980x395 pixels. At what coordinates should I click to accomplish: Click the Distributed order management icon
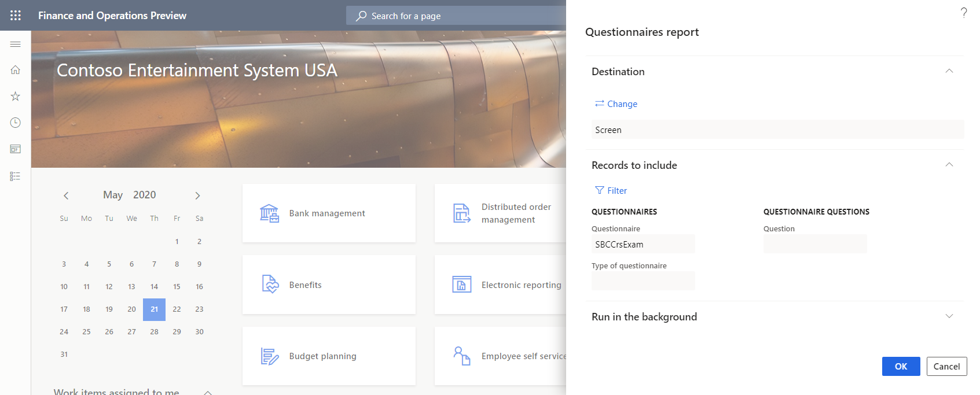tap(461, 213)
